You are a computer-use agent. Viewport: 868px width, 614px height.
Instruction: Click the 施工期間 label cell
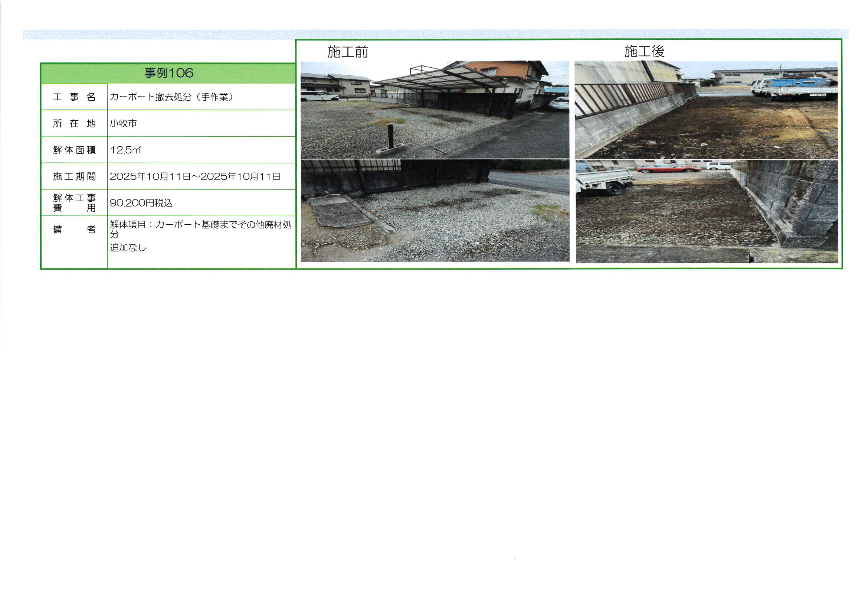pos(74,177)
